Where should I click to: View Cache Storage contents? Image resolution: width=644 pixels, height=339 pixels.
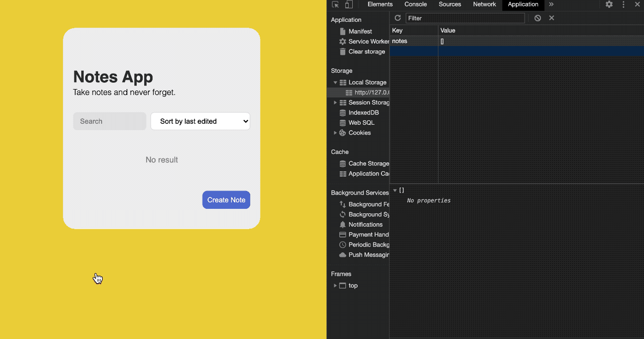point(367,163)
